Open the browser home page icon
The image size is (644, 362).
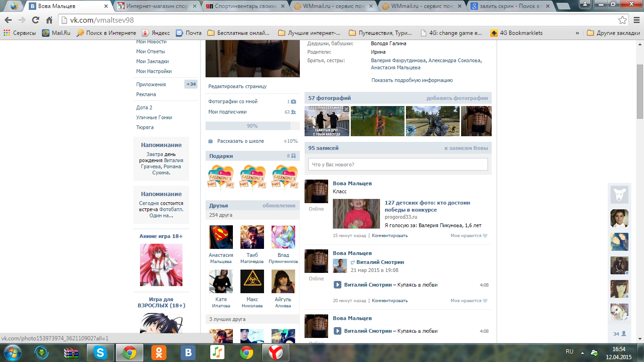[49, 20]
